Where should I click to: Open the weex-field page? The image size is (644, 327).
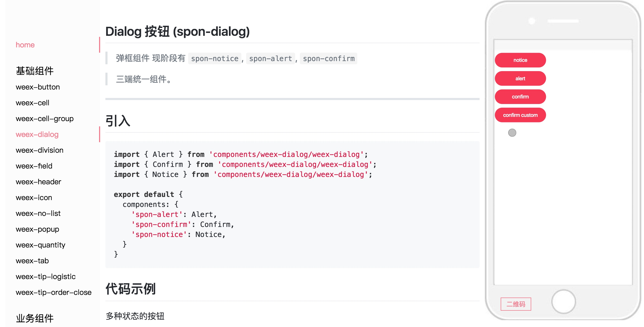[x=34, y=166]
